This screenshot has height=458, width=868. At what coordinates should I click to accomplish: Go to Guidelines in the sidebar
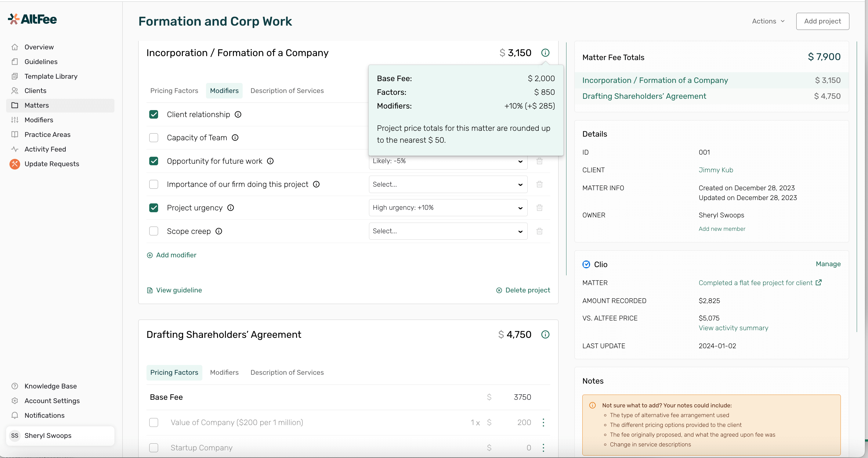41,62
